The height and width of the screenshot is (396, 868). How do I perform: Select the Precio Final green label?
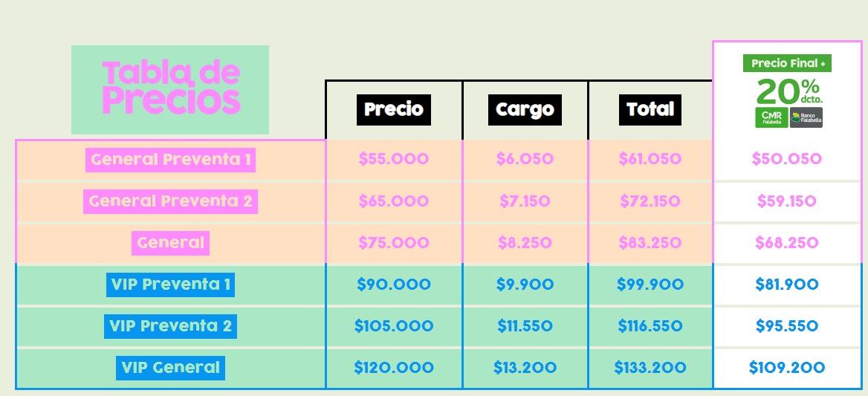787,63
